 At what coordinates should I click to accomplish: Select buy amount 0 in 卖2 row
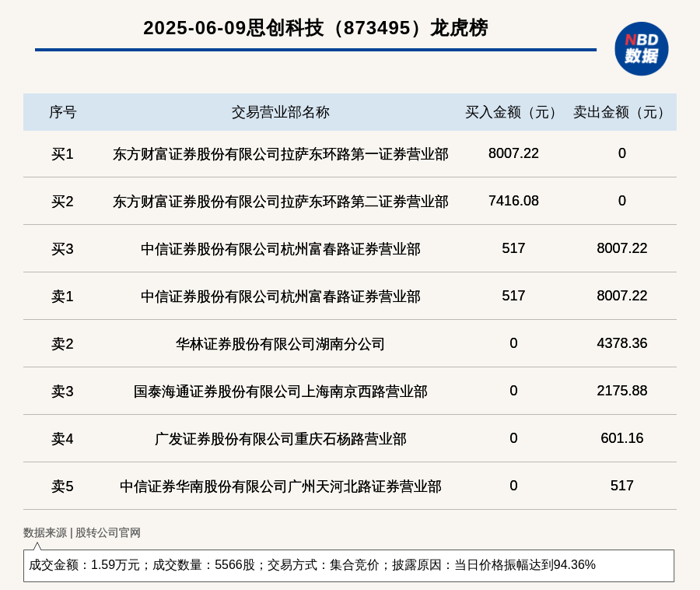513,343
